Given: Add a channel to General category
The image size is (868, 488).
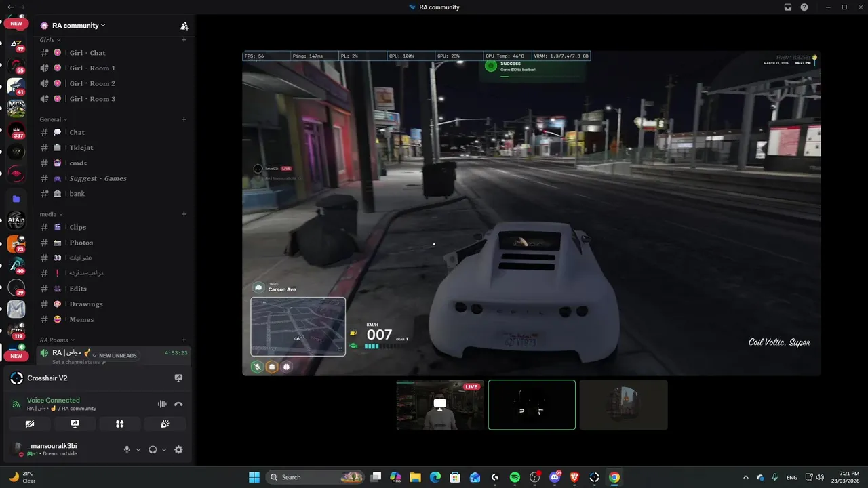Looking at the screenshot, I should pos(184,119).
